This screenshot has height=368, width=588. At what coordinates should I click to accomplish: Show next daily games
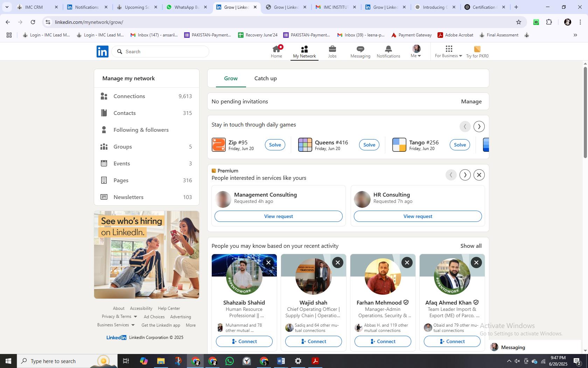coord(479,127)
